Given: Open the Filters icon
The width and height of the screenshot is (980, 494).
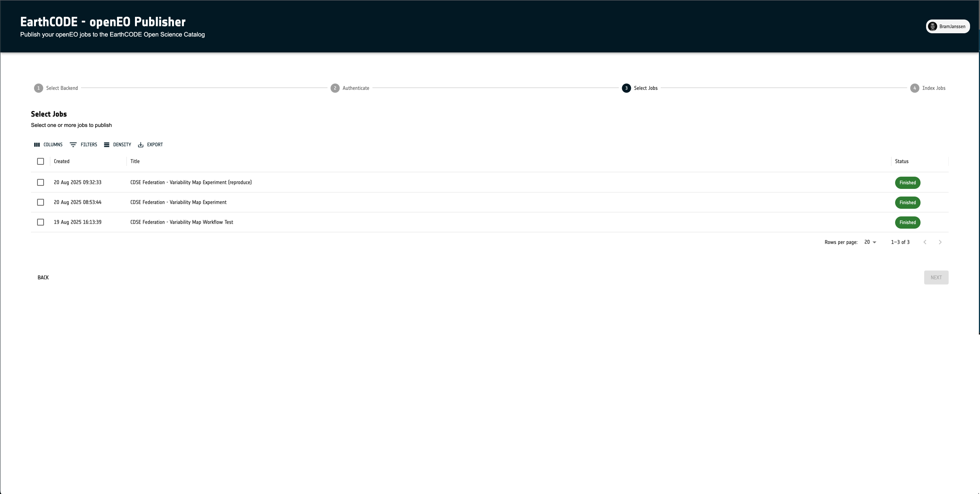Looking at the screenshot, I should pos(73,145).
